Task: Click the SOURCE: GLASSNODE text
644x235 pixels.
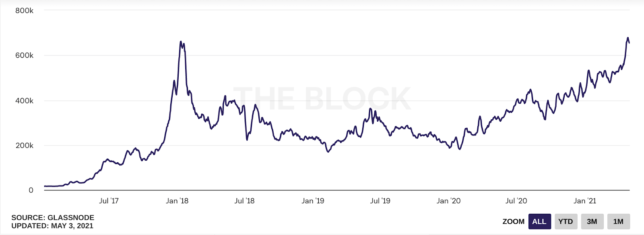Action: coord(53,218)
